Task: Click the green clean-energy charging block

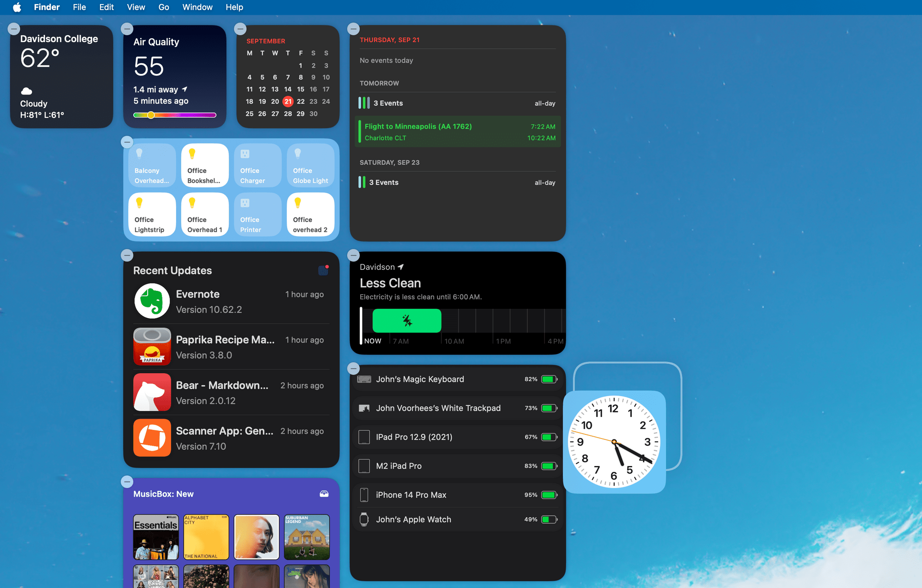Action: click(407, 321)
